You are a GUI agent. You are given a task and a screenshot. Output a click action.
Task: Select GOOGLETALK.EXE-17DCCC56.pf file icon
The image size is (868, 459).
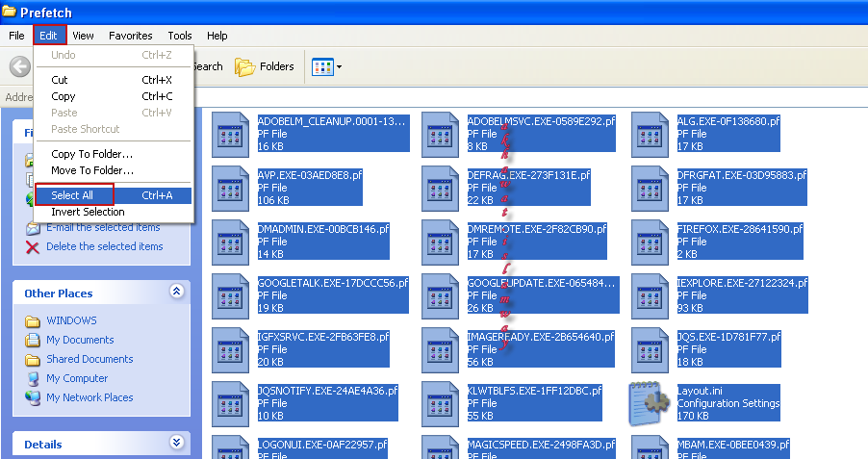point(230,296)
